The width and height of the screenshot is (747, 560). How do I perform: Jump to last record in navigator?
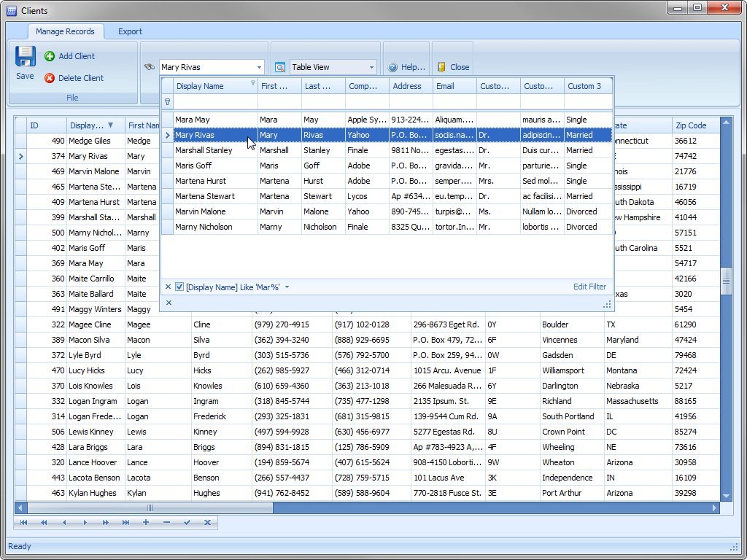[x=125, y=523]
